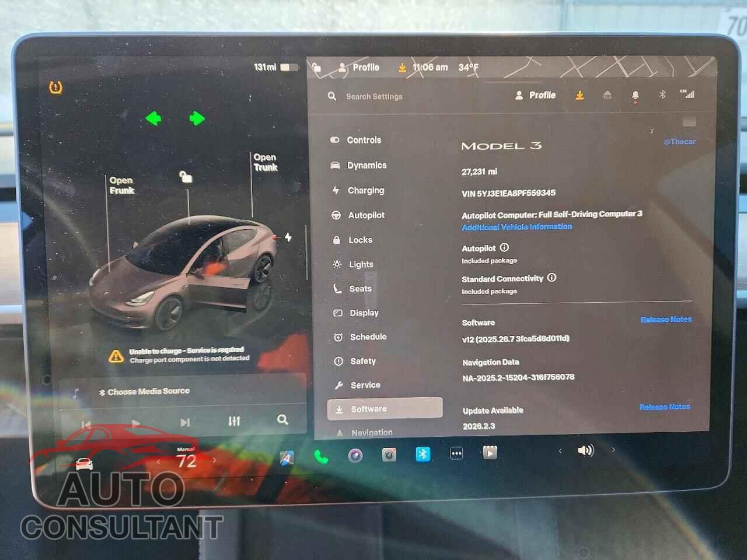Tap the Bluetooth icon in settings header
Viewport: 747px width, 560px height.
point(662,94)
